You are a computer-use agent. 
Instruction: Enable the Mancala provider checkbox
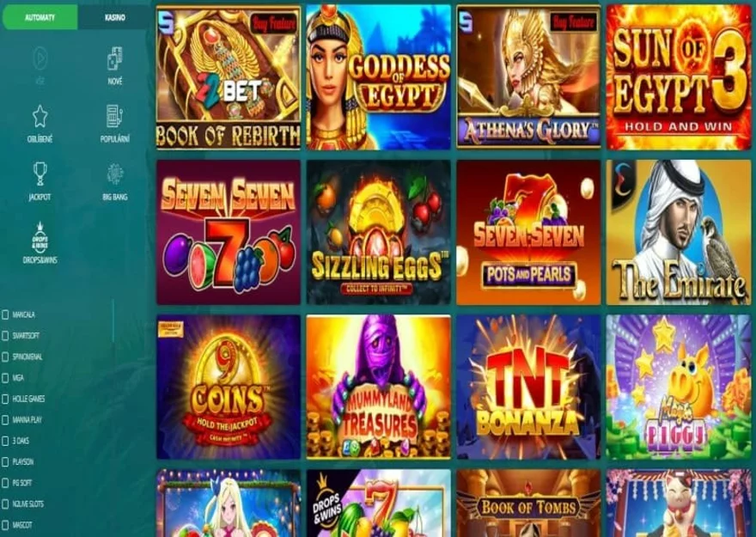[x=5, y=314]
